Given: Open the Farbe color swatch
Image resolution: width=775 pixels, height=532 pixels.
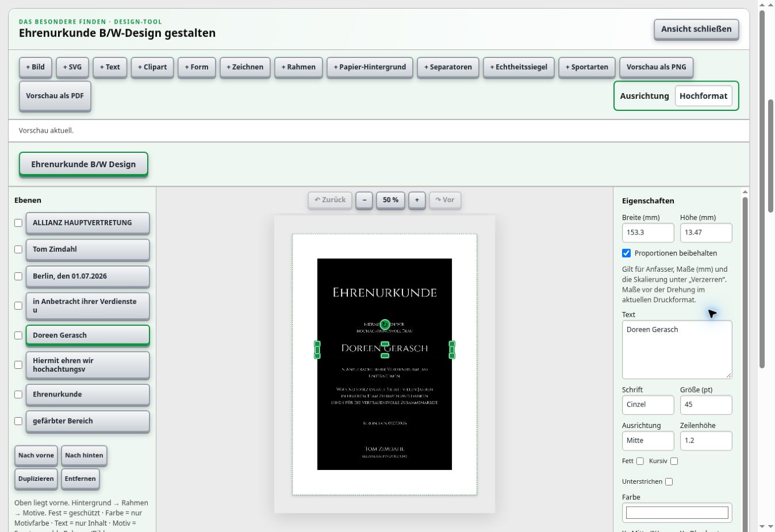Looking at the screenshot, I should (x=677, y=512).
